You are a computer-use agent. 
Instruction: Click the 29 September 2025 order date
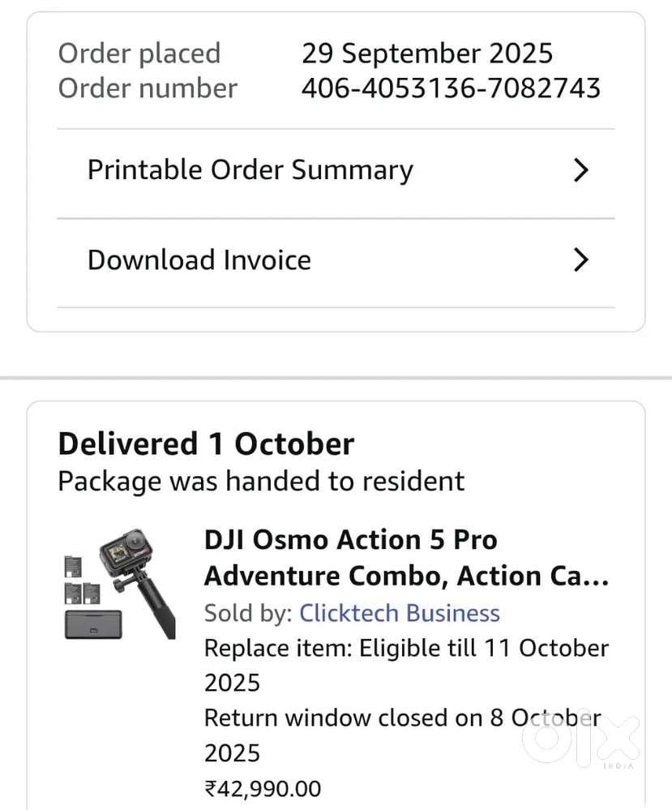point(427,54)
